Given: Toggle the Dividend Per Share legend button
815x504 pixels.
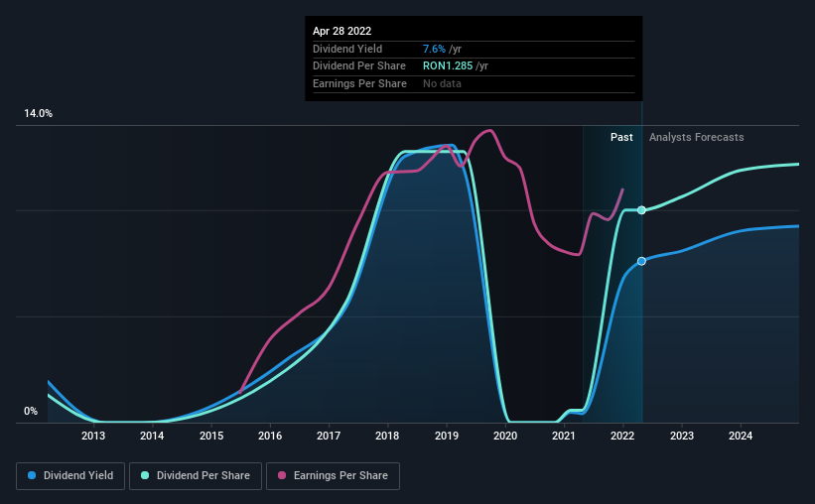Looking at the screenshot, I should [196, 476].
